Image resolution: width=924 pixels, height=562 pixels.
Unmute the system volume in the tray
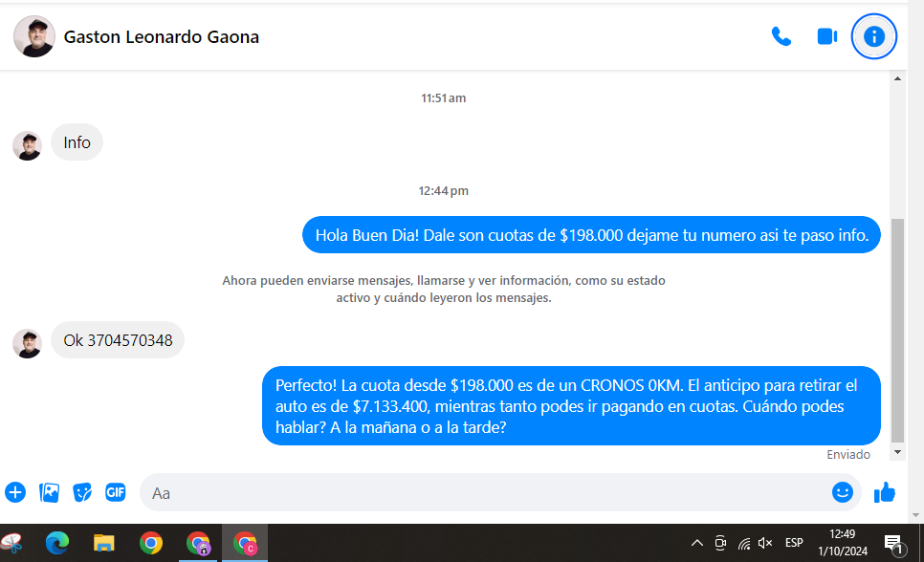point(765,543)
